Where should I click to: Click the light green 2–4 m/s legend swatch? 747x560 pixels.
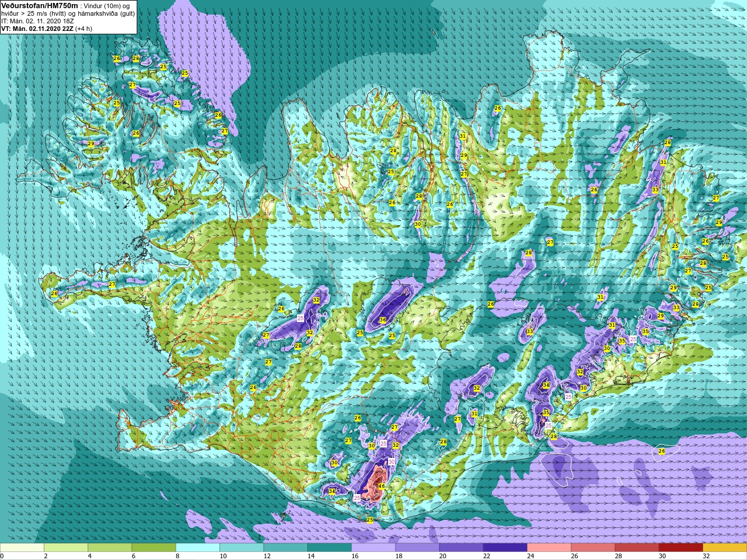point(66,548)
